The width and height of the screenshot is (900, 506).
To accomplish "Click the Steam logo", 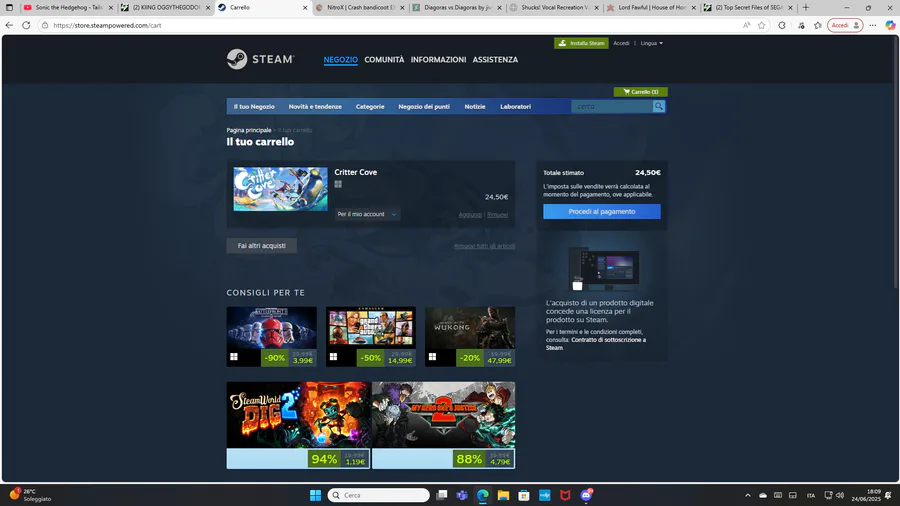I will point(261,59).
